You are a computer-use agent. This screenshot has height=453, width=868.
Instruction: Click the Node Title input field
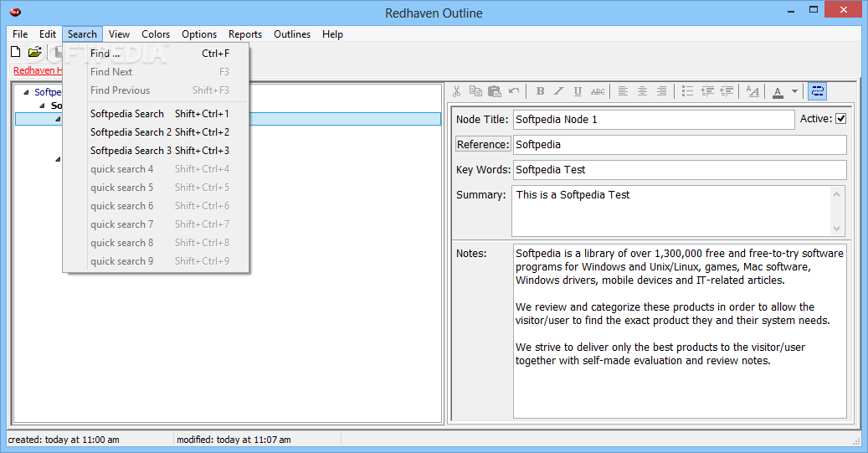pyautogui.click(x=654, y=119)
